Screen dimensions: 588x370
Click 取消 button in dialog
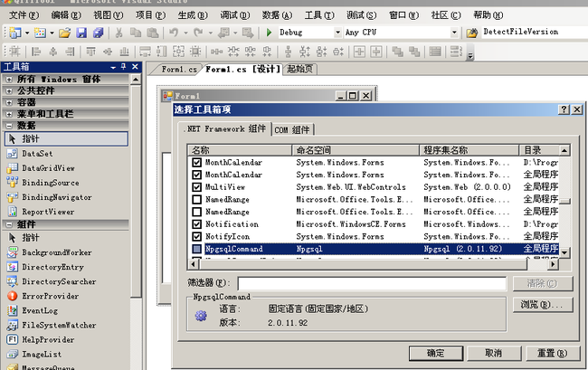[494, 353]
